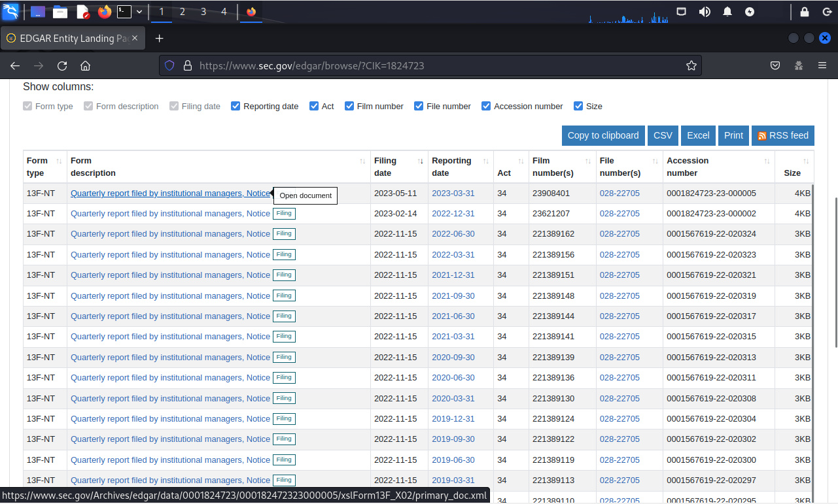Sort table by Filing date column
The width and height of the screenshot is (838, 504).
398,167
